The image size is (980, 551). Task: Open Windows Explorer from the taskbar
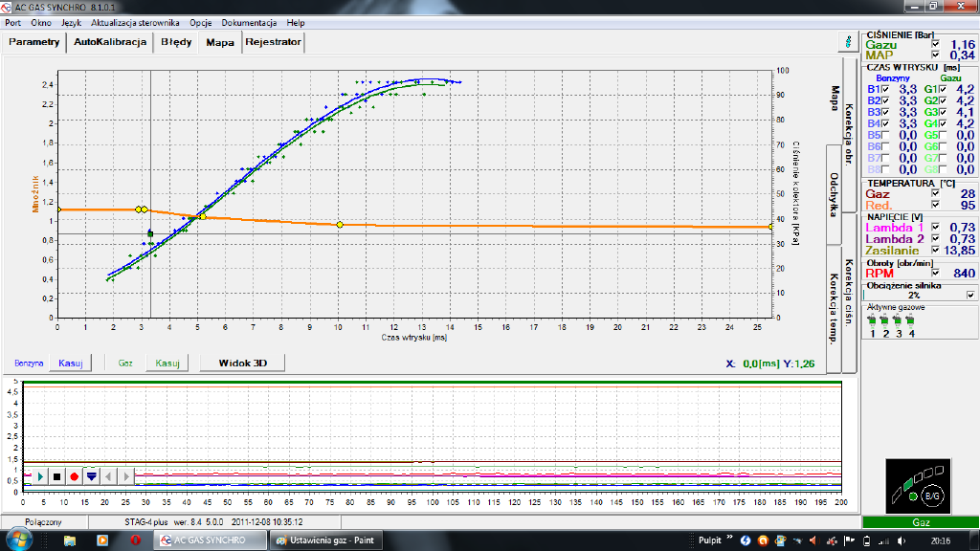click(69, 540)
